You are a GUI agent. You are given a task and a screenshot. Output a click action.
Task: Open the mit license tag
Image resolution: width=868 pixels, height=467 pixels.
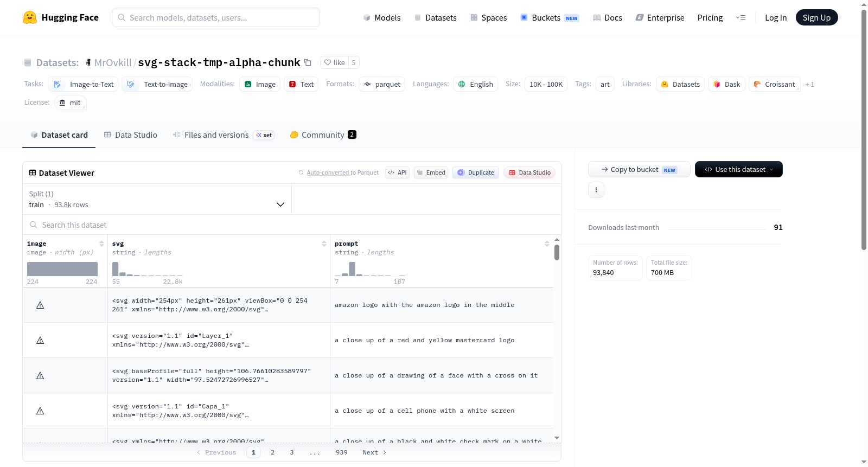[x=71, y=103]
